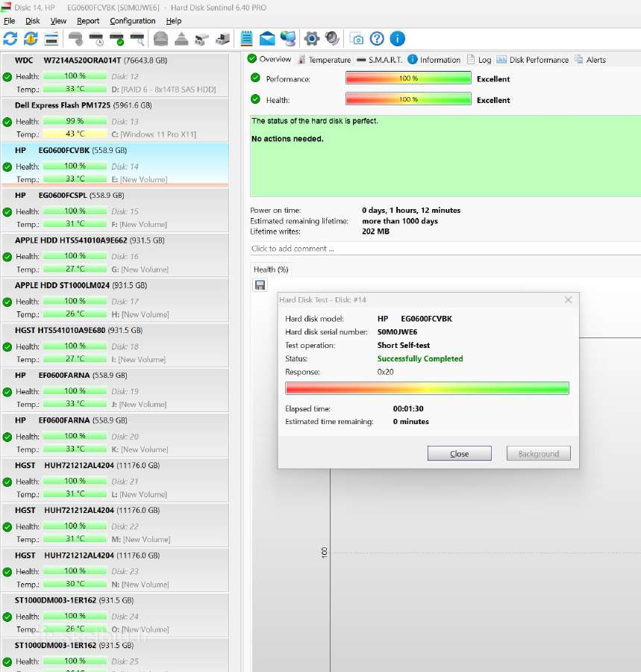Image resolution: width=641 pixels, height=672 pixels.
Task: Click the Short Self-test progress bar
Action: click(427, 388)
